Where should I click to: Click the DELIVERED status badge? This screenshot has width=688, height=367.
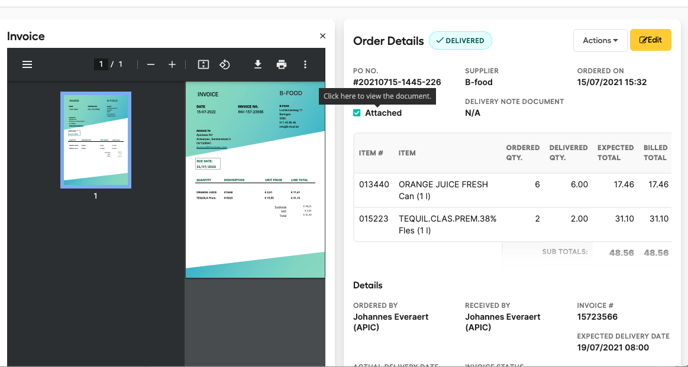click(x=460, y=40)
